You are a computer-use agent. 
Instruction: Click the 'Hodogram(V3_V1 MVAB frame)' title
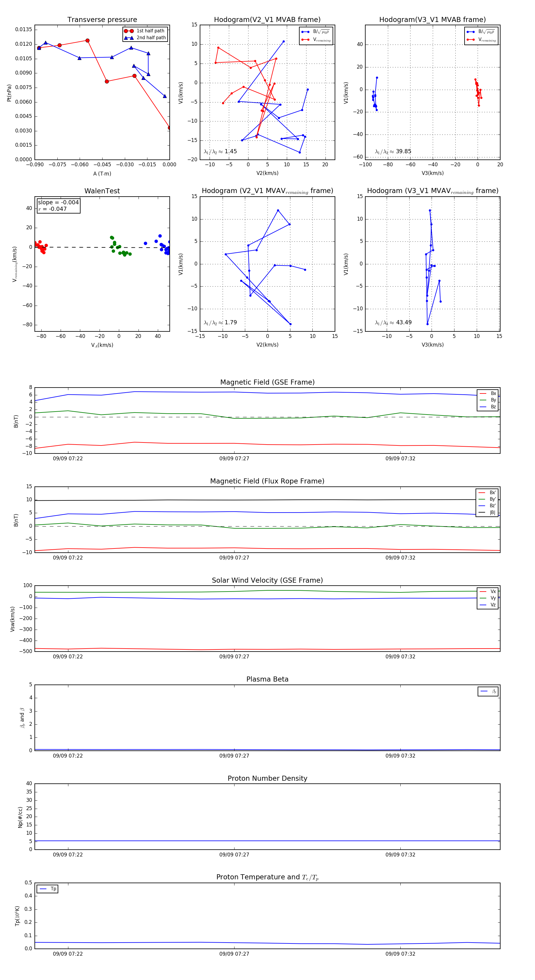(432, 20)
